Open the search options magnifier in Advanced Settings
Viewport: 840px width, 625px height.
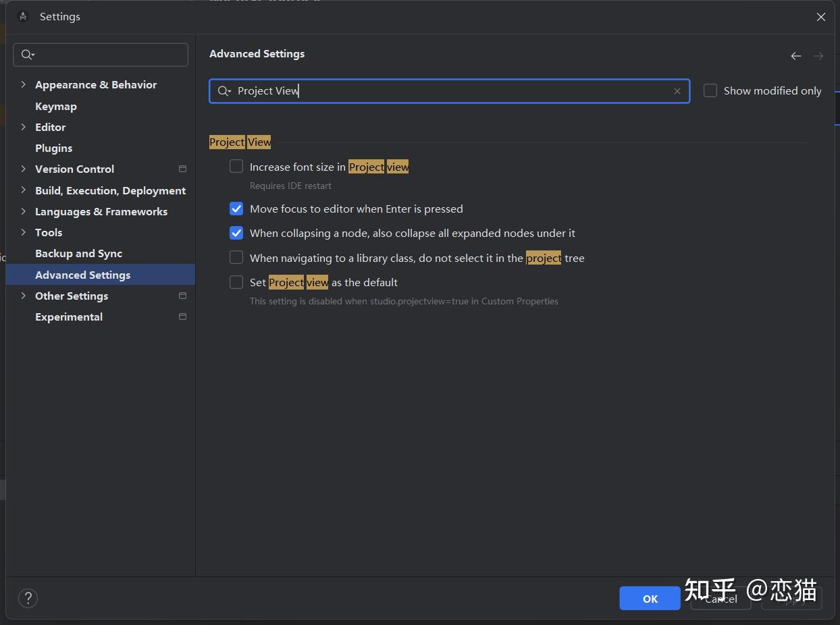[224, 91]
